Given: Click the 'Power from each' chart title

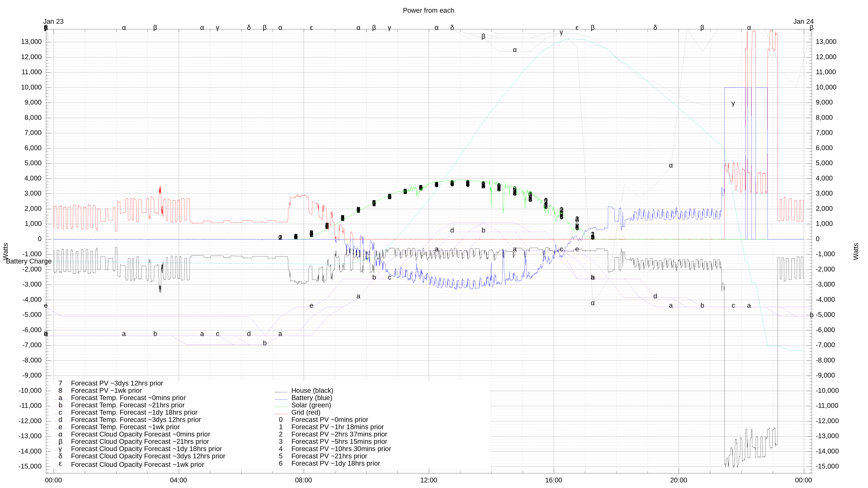Looking at the screenshot, I should tap(428, 11).
